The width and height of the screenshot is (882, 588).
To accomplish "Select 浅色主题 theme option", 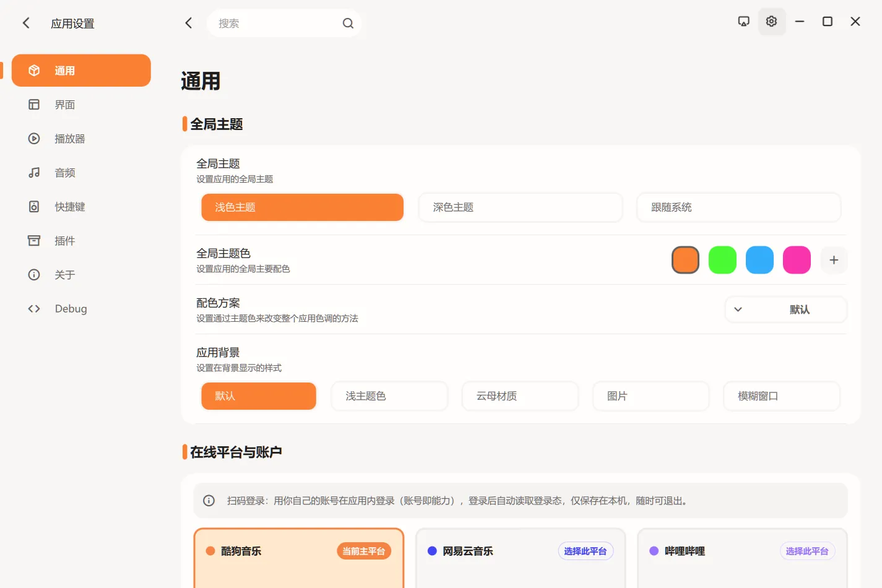I will click(303, 207).
